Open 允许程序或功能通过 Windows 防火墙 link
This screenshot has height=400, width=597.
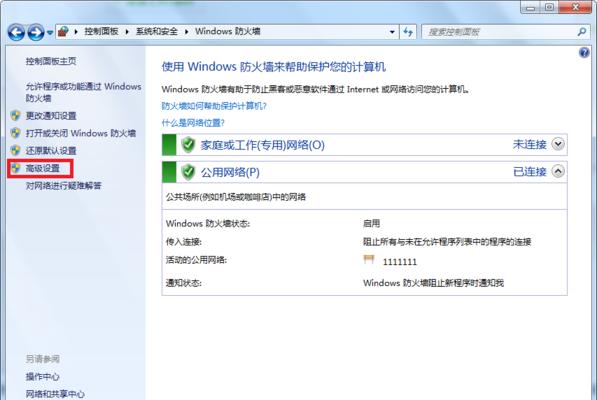83,92
